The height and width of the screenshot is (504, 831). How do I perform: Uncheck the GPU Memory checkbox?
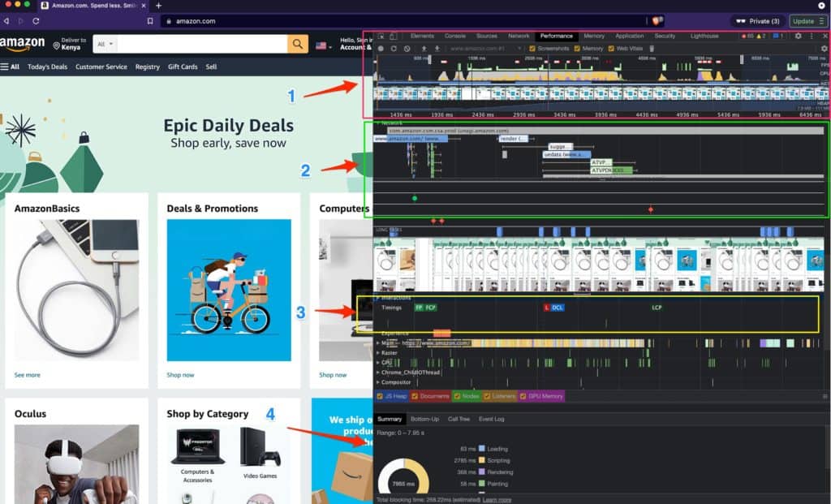click(523, 396)
